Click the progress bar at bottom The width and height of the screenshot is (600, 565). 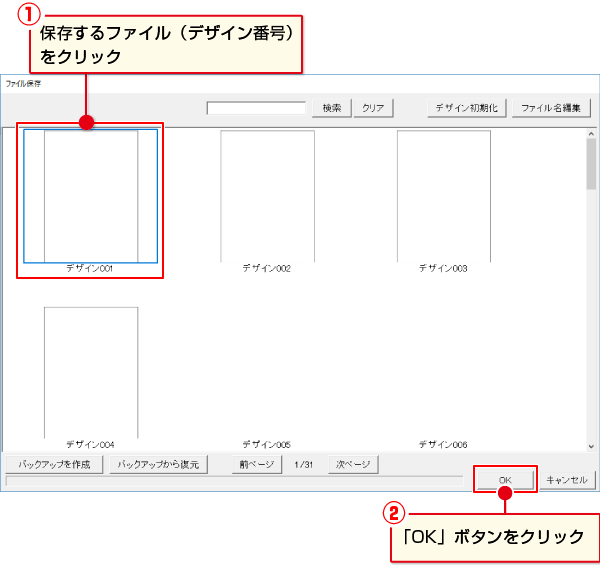pyautogui.click(x=234, y=481)
